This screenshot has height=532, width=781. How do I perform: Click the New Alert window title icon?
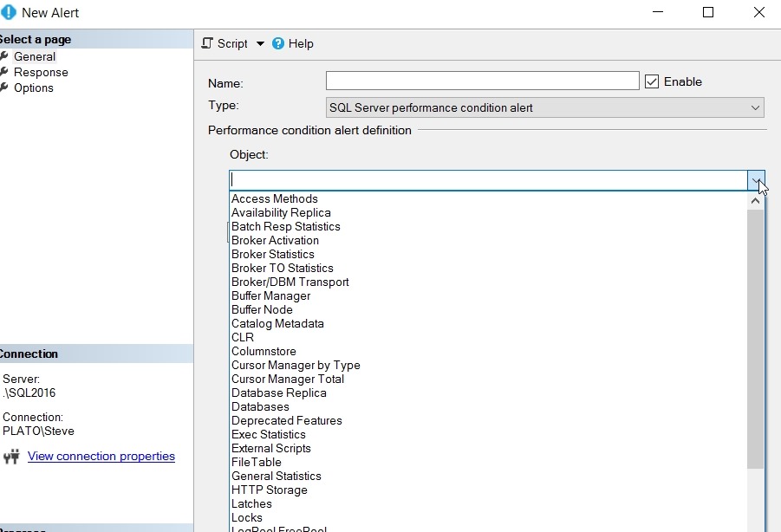pos(9,13)
